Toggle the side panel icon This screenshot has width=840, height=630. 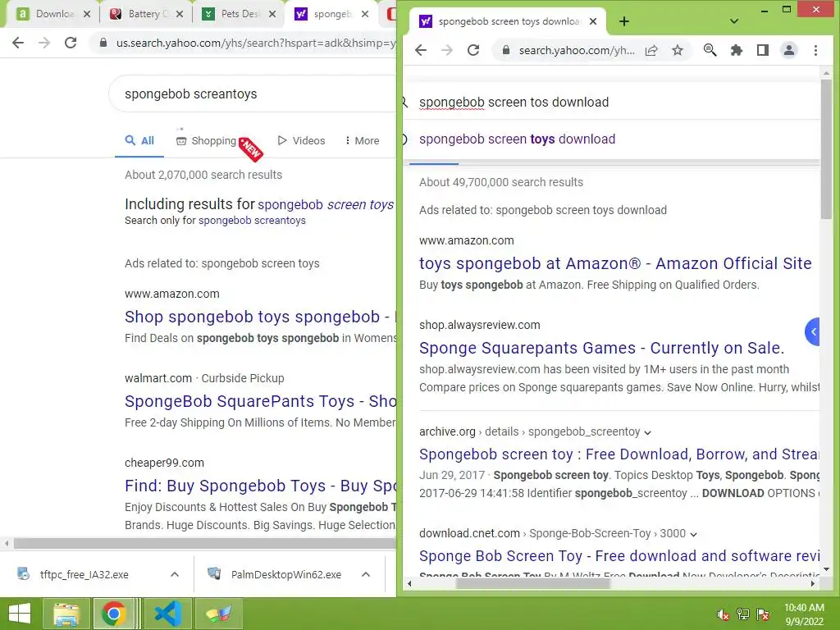click(x=763, y=50)
